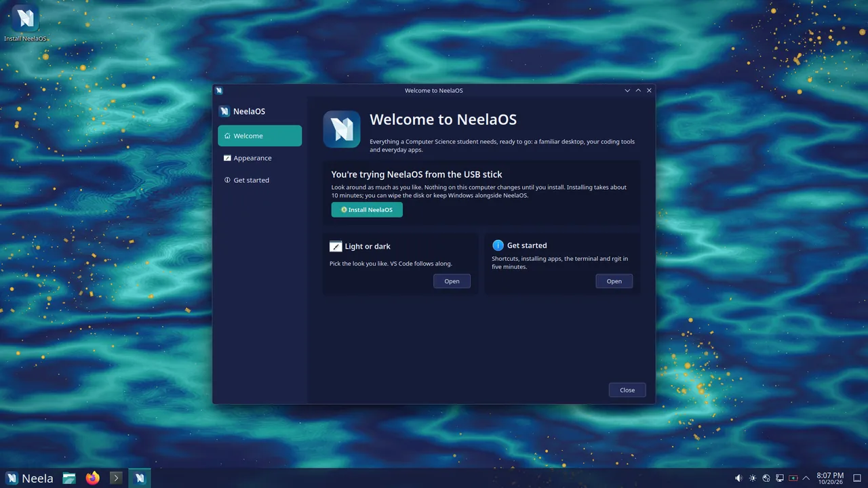Open the Light or dark card
This screenshot has width=868, height=488.
[x=452, y=281]
